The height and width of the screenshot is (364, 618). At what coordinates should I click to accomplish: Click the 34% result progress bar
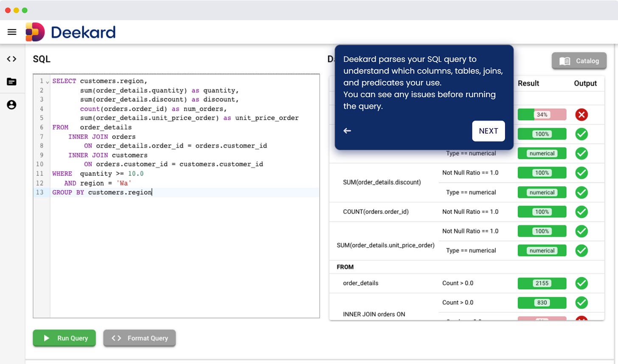pos(542,115)
